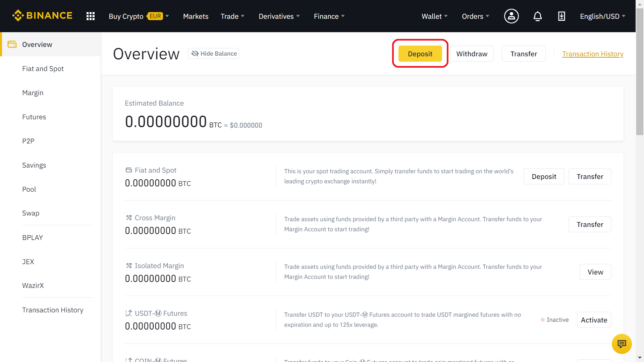
Task: Click the Overview wallet icon in sidebar
Action: [12, 44]
